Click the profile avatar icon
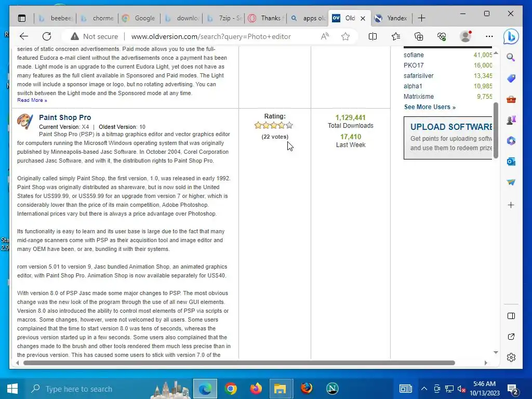 click(465, 36)
